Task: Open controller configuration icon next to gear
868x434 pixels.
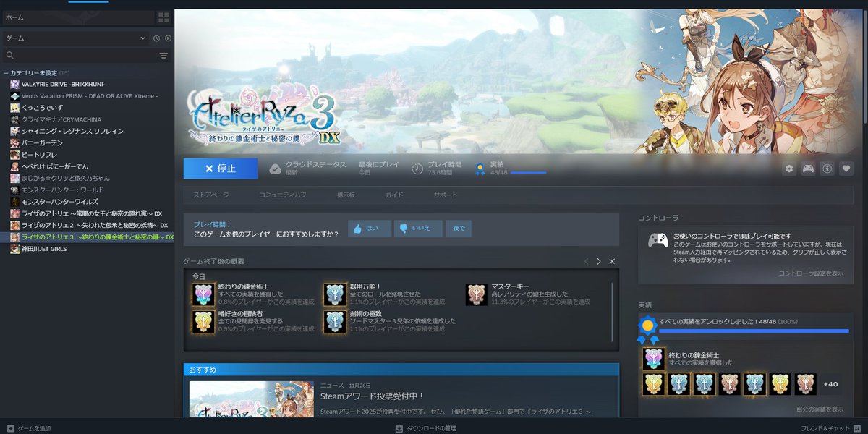Action: coord(809,169)
